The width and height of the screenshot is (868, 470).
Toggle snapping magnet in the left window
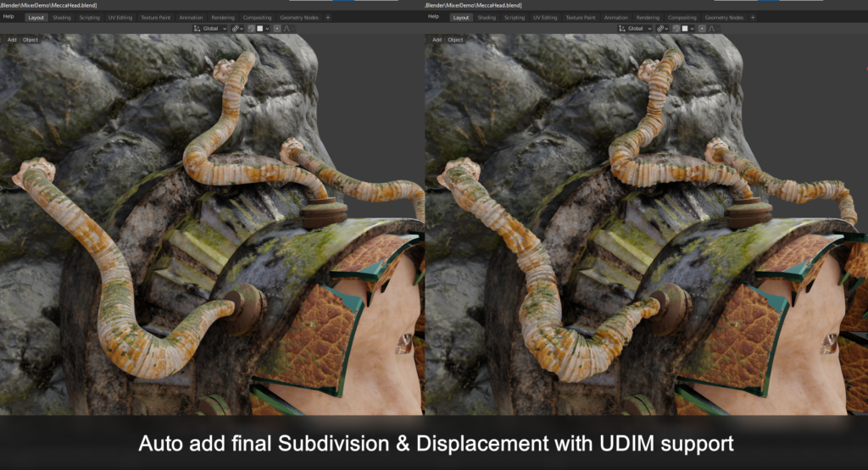pos(251,29)
